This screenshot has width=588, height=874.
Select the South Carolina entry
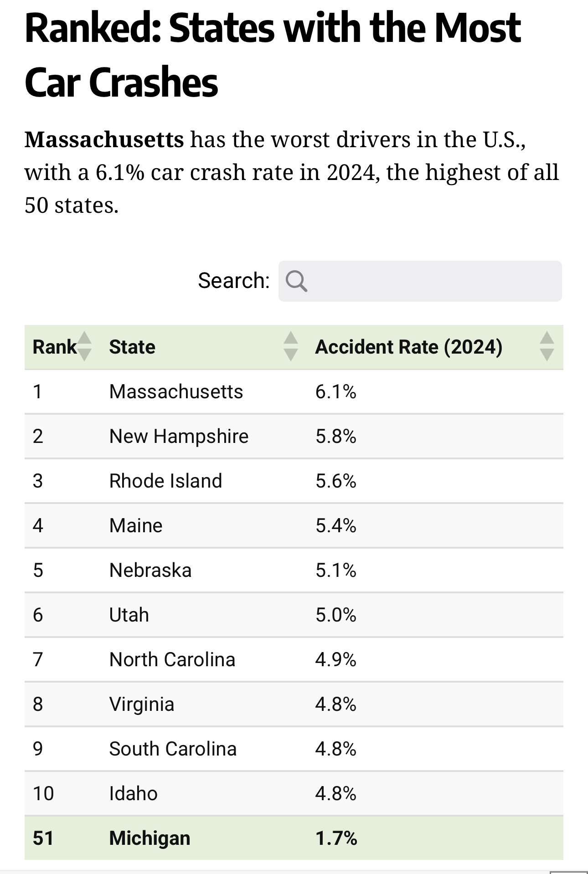pos(173,749)
